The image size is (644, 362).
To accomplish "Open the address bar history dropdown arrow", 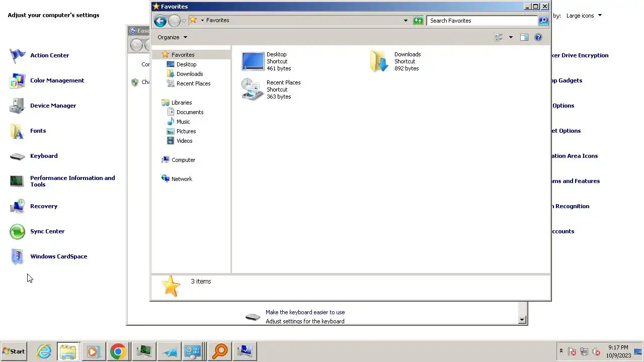I will [406, 21].
